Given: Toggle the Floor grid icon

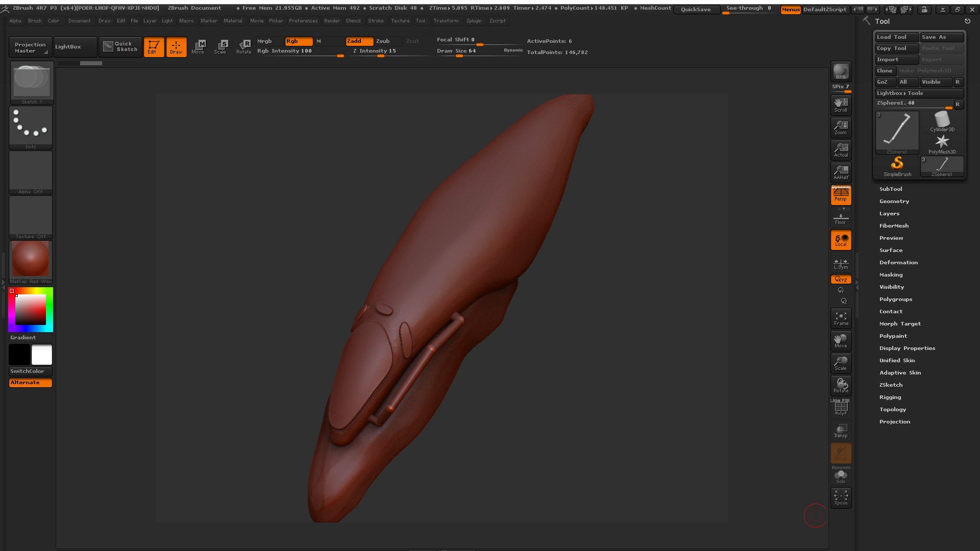Looking at the screenshot, I should [x=841, y=217].
